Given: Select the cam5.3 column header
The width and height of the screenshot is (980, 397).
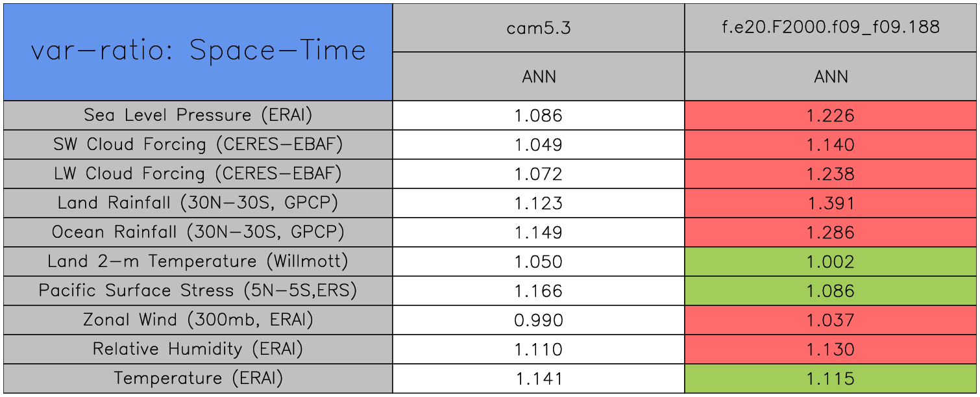Looking at the screenshot, I should click(538, 27).
